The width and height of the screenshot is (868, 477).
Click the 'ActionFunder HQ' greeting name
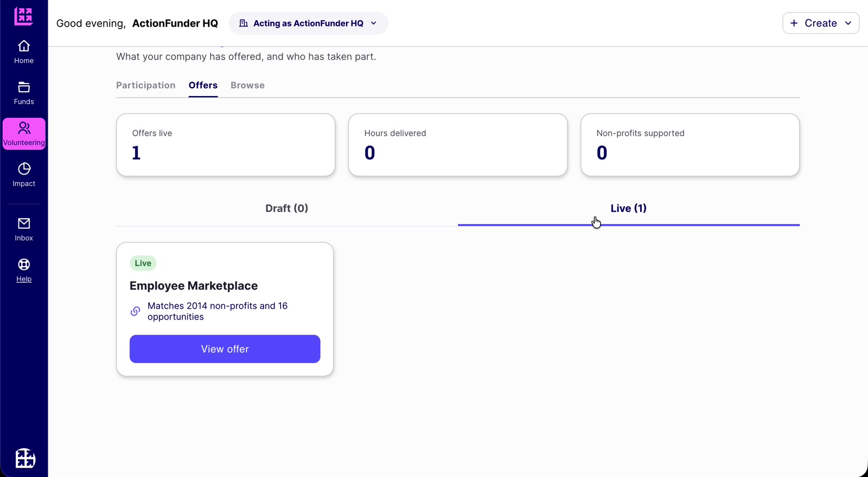[x=175, y=23]
